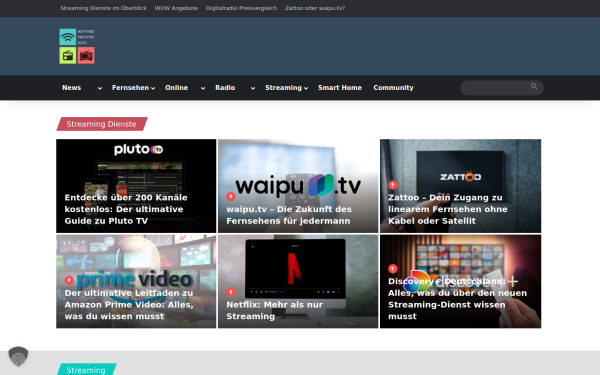
Task: Open the Online menu item
Action: pyautogui.click(x=176, y=88)
